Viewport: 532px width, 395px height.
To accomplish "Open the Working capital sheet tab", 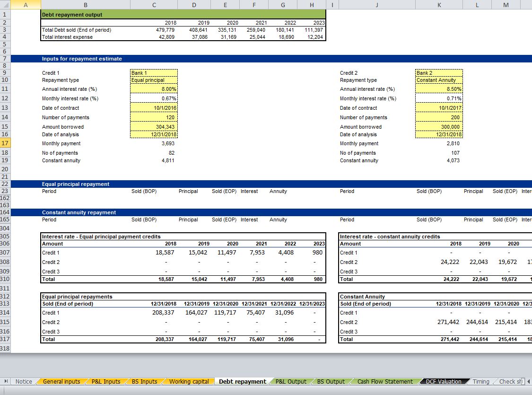I will click(x=189, y=381).
